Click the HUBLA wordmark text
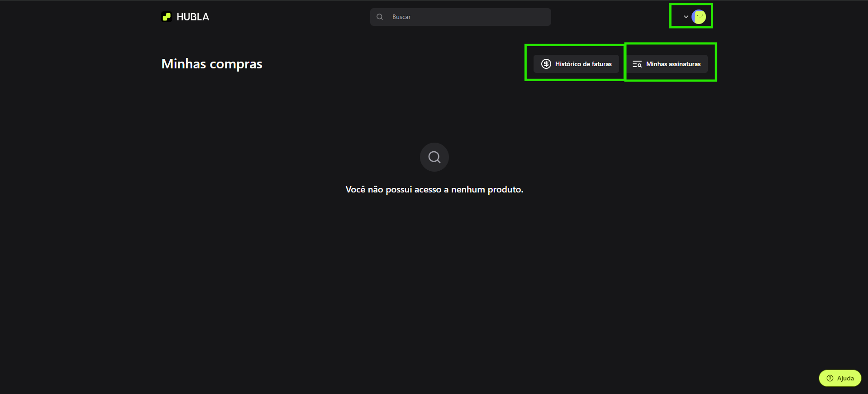This screenshot has height=394, width=868. [x=193, y=17]
